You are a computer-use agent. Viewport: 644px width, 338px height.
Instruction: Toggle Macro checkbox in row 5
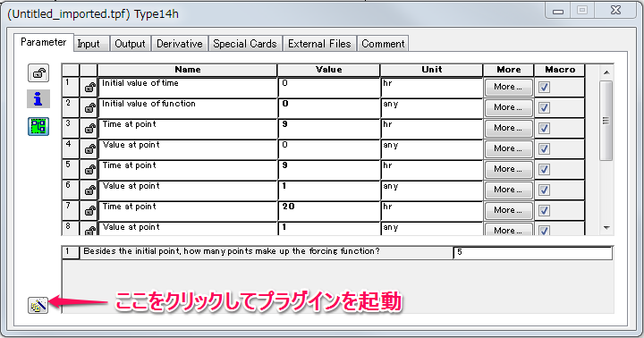544,169
